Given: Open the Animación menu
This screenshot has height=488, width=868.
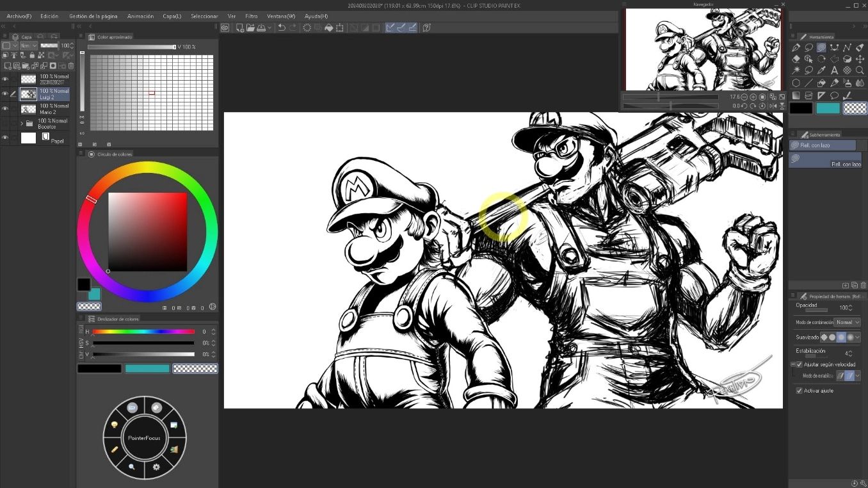Looking at the screenshot, I should pos(140,16).
